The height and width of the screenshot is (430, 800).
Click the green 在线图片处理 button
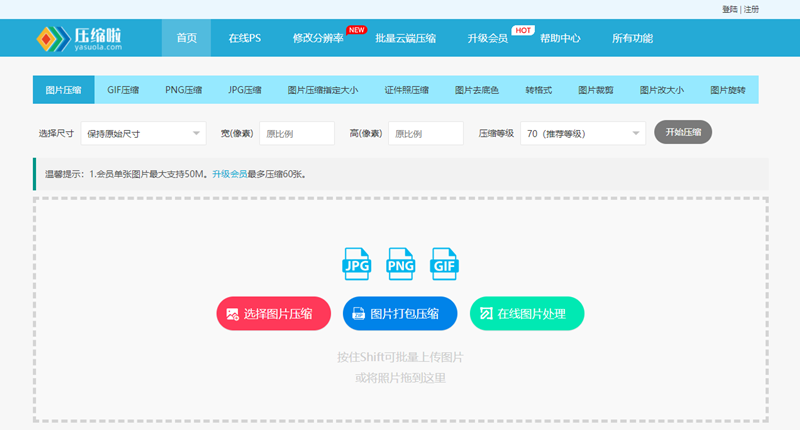(x=527, y=313)
